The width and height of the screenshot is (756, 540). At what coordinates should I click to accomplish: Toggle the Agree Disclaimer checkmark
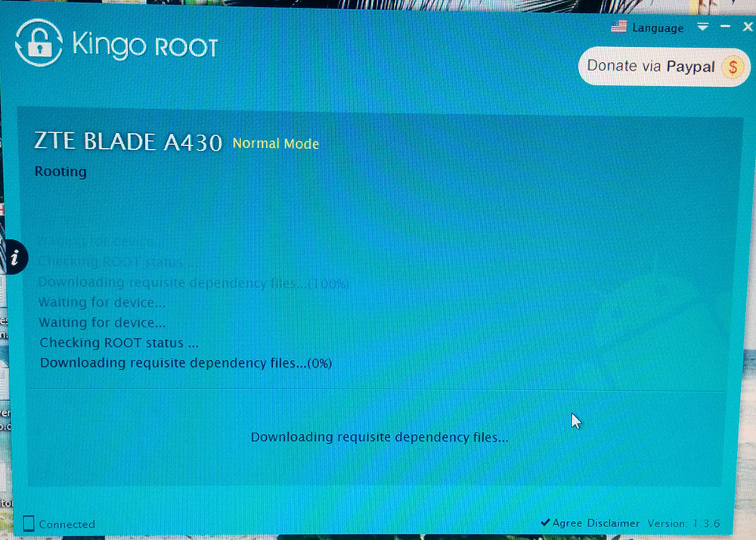545,522
